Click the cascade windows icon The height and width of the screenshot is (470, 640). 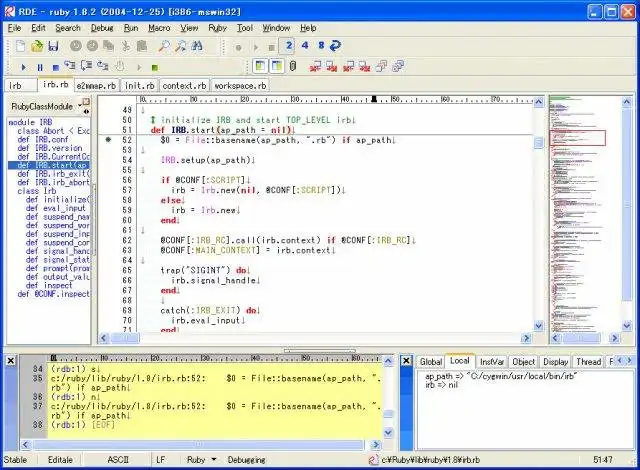(382, 66)
